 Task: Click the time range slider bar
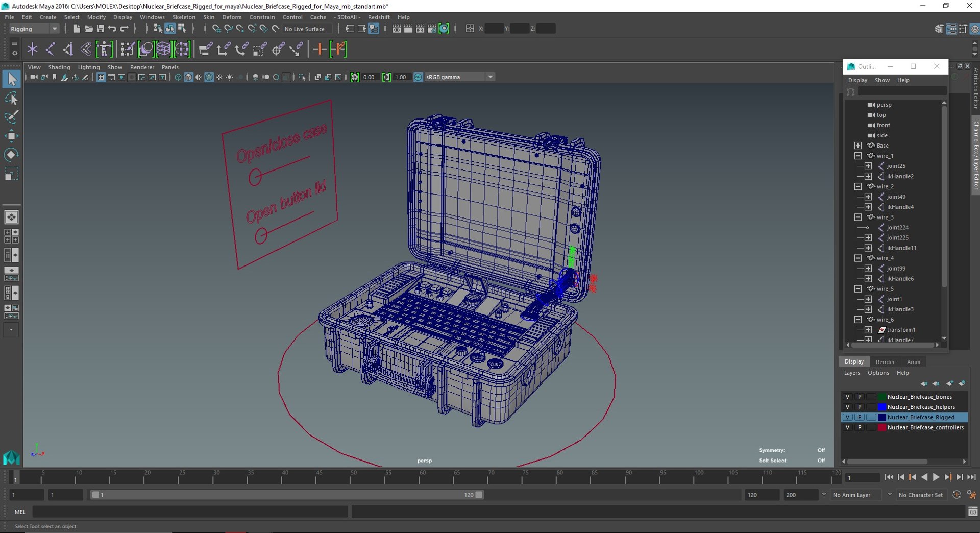click(286, 495)
